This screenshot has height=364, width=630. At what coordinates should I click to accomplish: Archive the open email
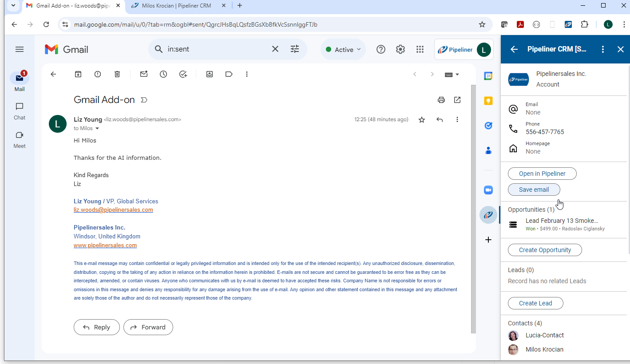(x=78, y=74)
